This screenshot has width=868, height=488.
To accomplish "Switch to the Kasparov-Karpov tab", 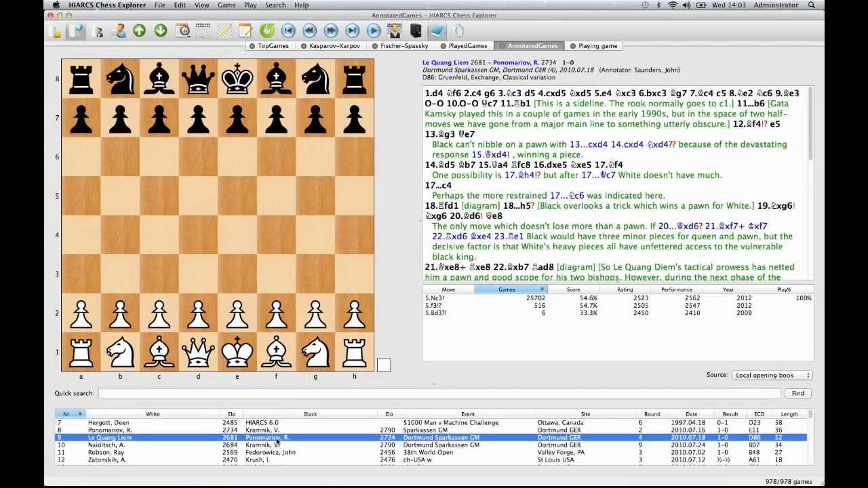I will [x=334, y=46].
